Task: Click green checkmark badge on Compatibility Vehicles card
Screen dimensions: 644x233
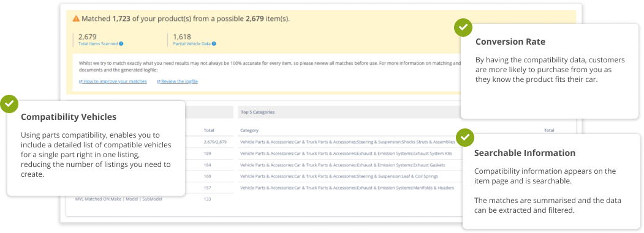Action: 9,104
